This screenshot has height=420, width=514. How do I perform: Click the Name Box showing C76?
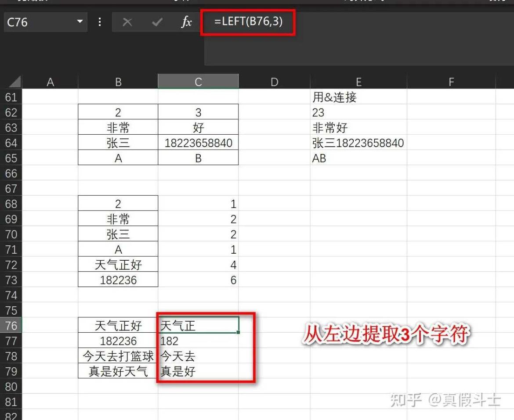(45, 22)
